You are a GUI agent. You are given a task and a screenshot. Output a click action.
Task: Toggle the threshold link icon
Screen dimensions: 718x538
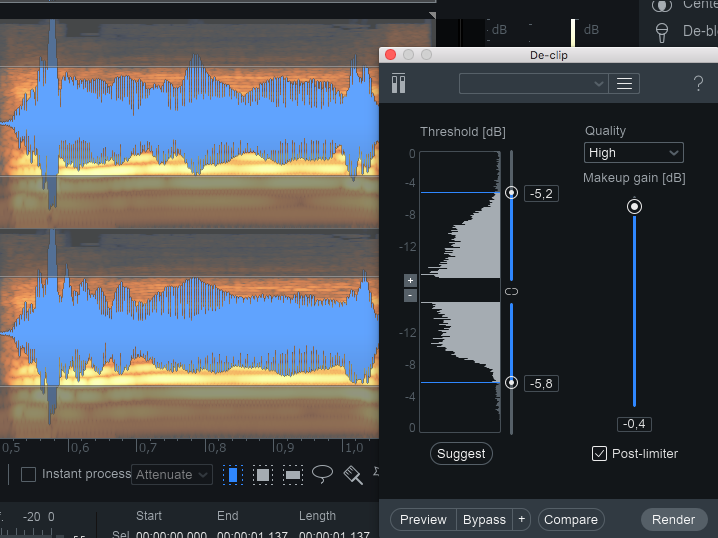pyautogui.click(x=511, y=292)
